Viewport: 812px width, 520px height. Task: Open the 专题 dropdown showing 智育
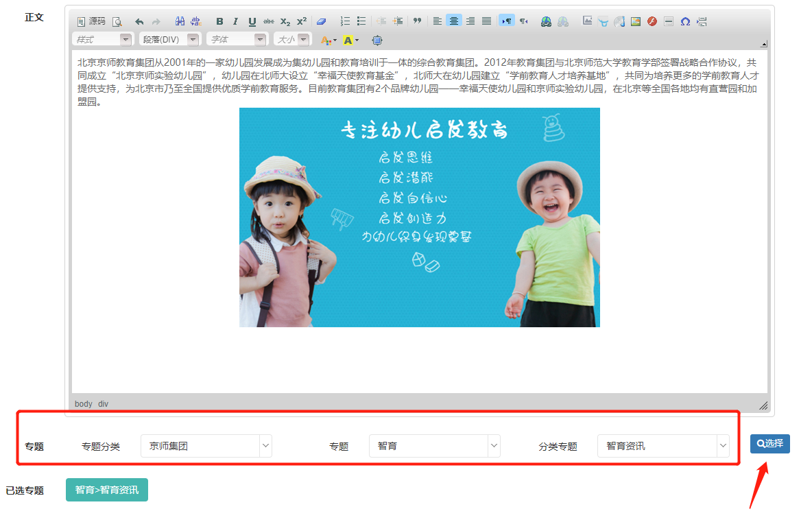pyautogui.click(x=435, y=446)
